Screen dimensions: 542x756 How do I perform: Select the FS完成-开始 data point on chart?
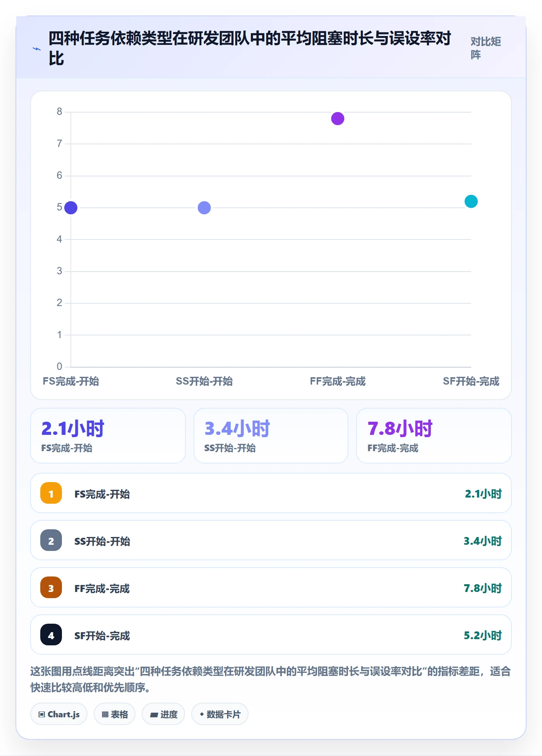point(71,208)
